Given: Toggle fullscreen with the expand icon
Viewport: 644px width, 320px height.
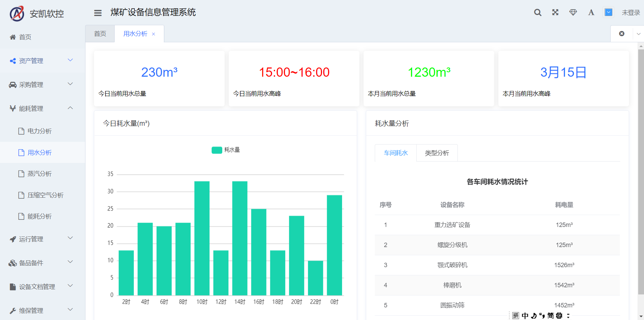Looking at the screenshot, I should [555, 12].
